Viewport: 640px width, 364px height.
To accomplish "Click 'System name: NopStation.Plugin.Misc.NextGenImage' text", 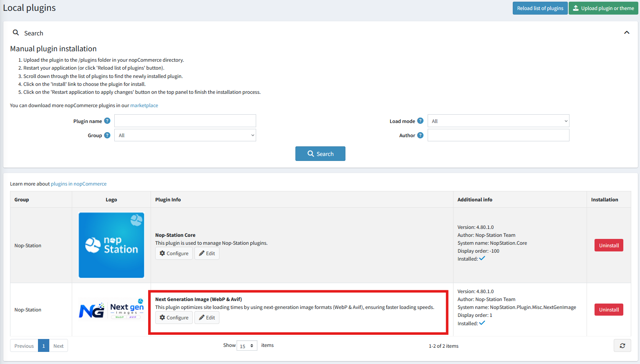I will [517, 307].
